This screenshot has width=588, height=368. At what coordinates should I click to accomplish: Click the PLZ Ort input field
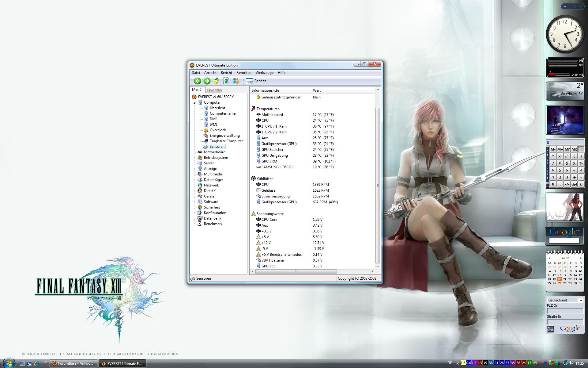pos(565,311)
